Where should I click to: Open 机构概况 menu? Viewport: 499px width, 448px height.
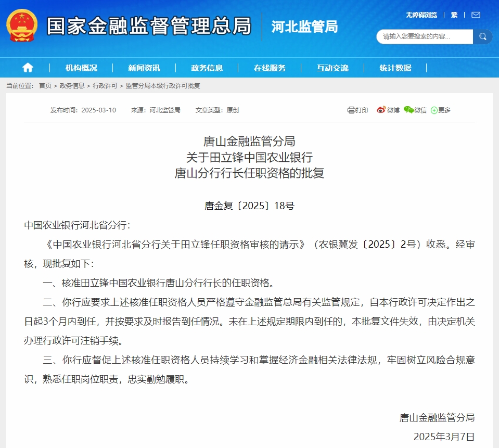[x=81, y=68]
